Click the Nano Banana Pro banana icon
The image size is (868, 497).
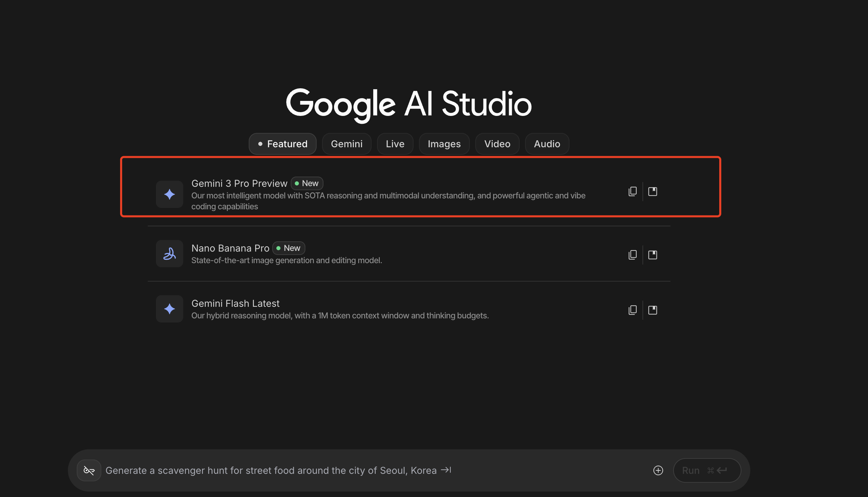pyautogui.click(x=170, y=254)
